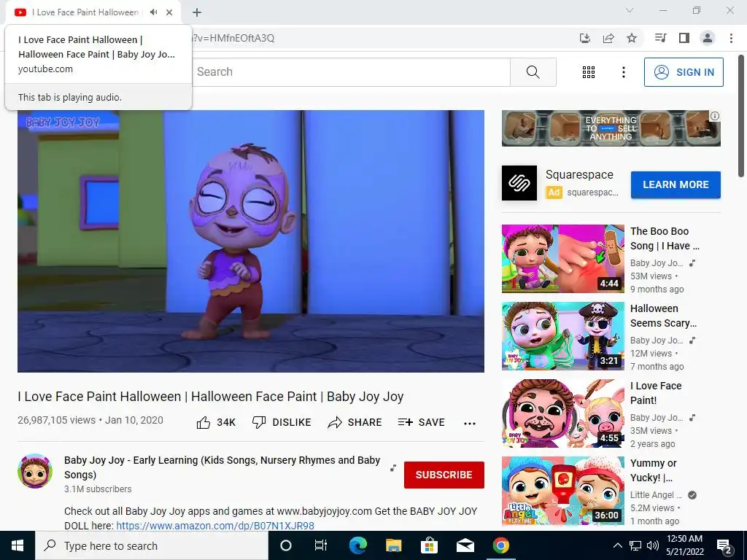Image resolution: width=747 pixels, height=560 pixels.
Task: Open Chrome tab search chevron
Action: [630, 10]
